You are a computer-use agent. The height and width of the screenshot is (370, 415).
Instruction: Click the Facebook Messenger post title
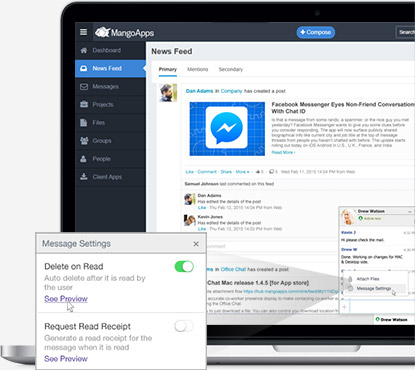[343, 108]
